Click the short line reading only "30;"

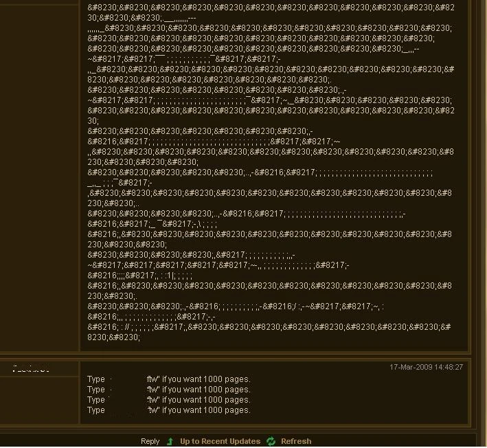point(93,120)
